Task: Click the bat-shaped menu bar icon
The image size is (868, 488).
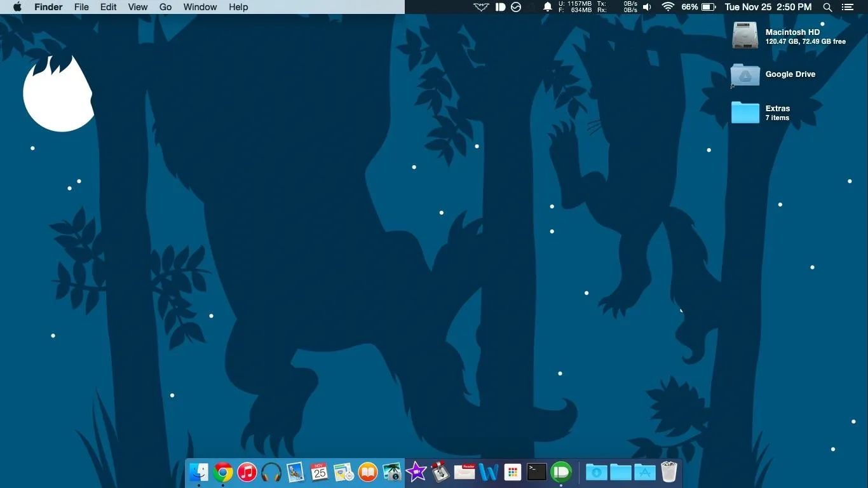Action: (481, 7)
